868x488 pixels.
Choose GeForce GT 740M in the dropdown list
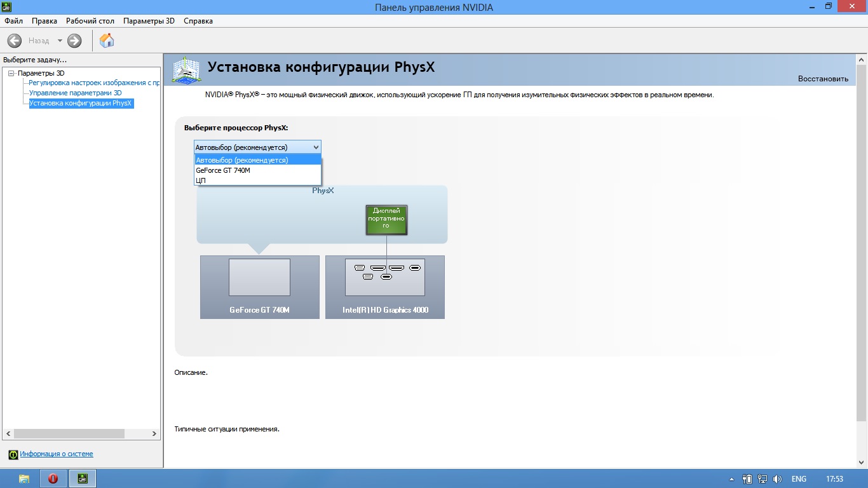tap(258, 170)
